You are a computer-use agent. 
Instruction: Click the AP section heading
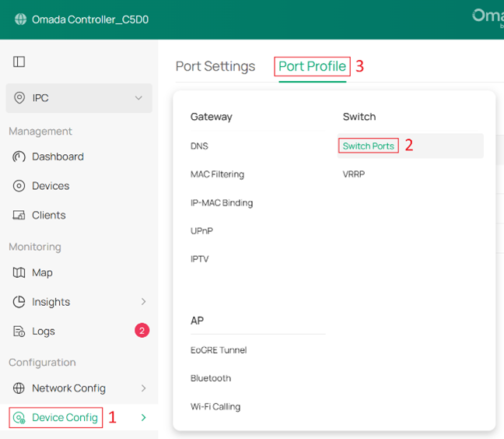click(x=197, y=321)
